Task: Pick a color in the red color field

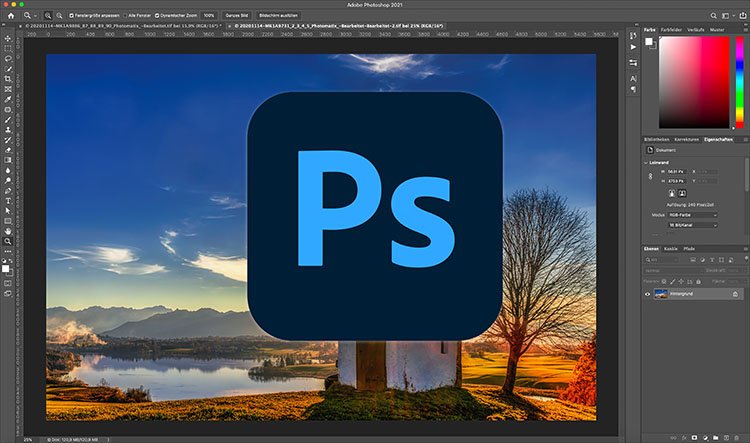Action: tap(694, 82)
